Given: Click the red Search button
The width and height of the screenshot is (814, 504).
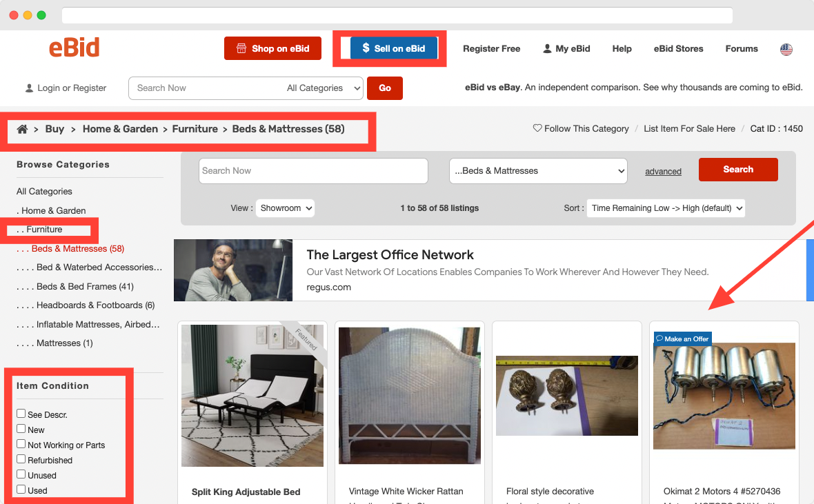Looking at the screenshot, I should pyautogui.click(x=738, y=169).
